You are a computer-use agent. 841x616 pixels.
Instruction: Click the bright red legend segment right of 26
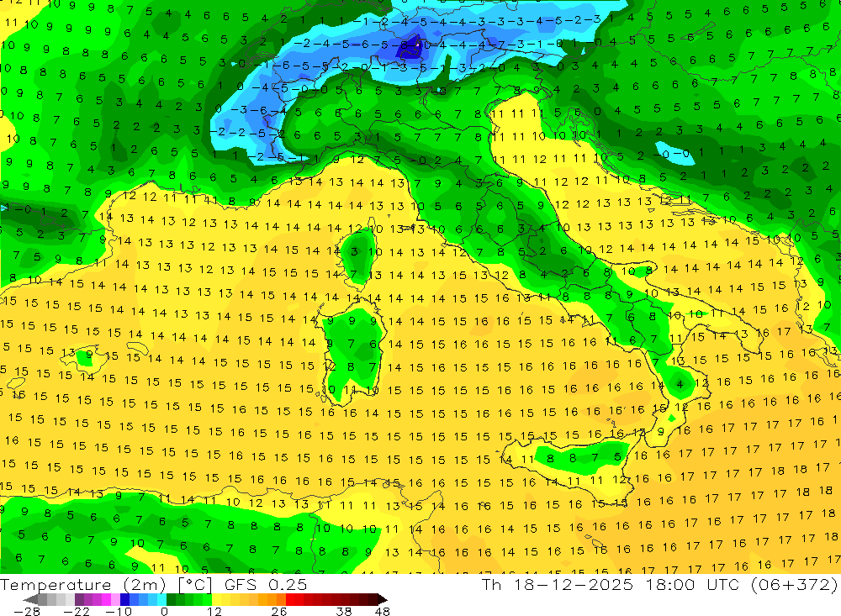coord(290,599)
